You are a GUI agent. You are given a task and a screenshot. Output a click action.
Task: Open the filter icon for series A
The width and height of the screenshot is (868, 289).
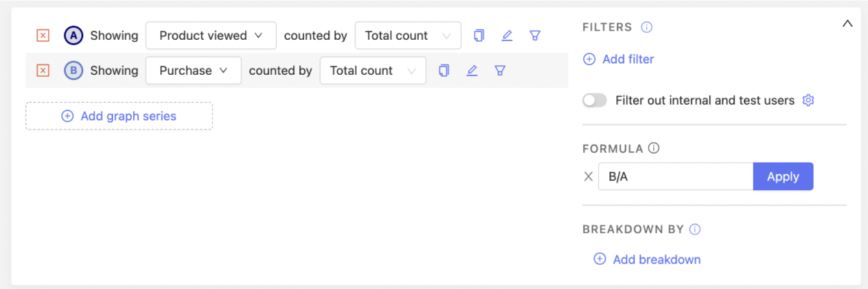535,36
